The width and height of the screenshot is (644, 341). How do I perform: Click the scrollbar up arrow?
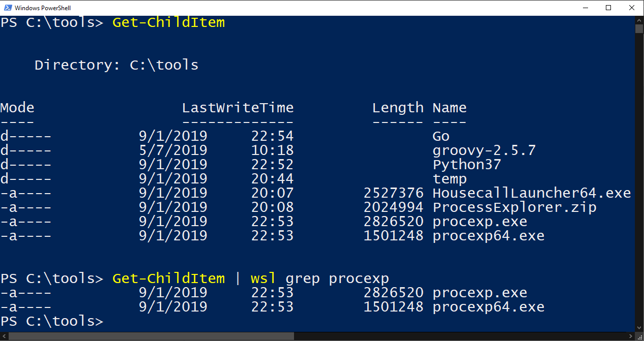tap(639, 19)
